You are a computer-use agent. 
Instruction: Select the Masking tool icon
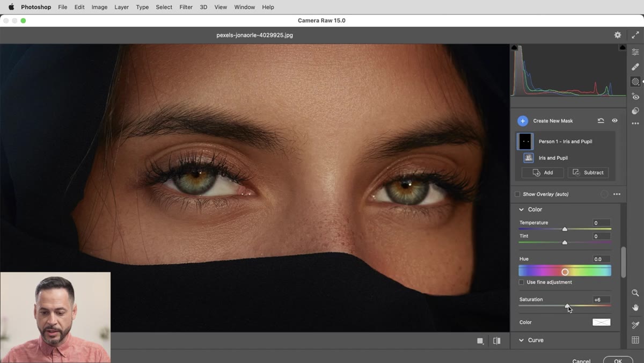tap(635, 82)
